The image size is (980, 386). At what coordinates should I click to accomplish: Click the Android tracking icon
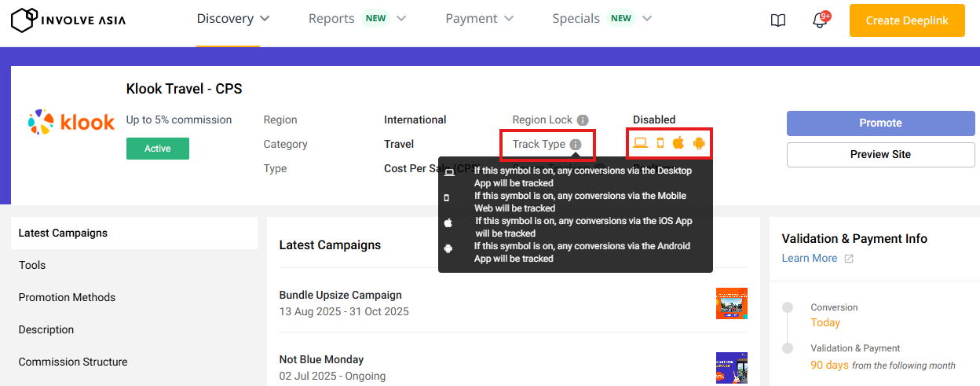(699, 143)
